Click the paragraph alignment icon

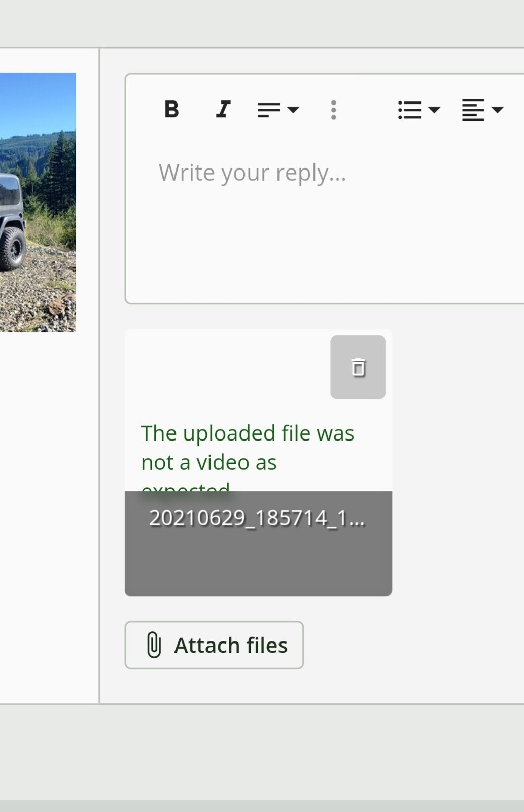point(473,110)
